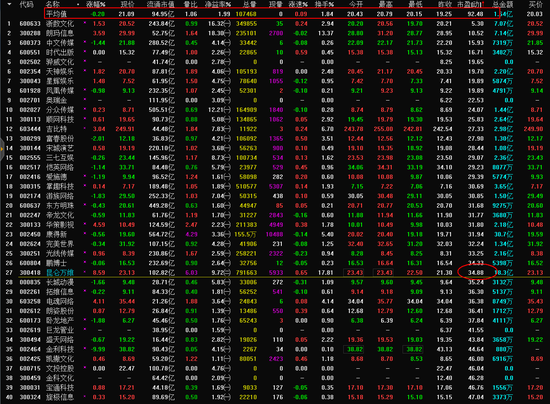Sort by the 量比 column header
The image size is (550, 404).
pyautogui.click(x=191, y=4)
